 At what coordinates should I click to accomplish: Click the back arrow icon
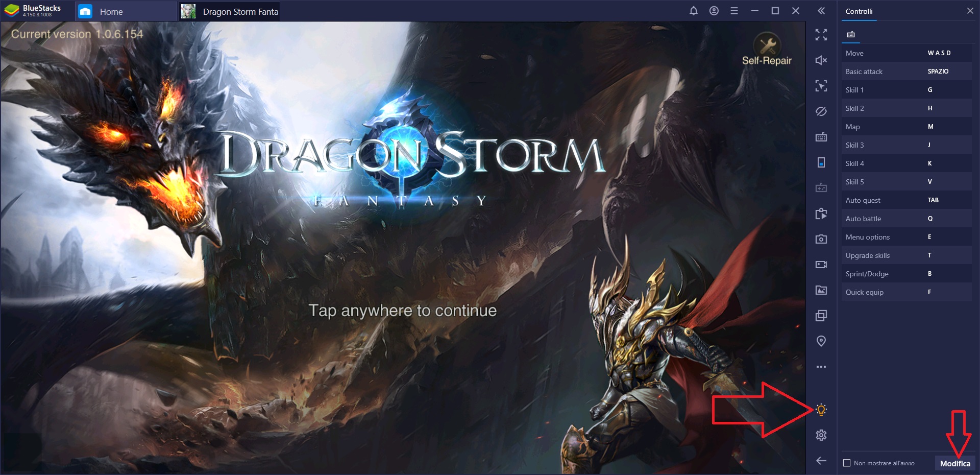coord(821,461)
